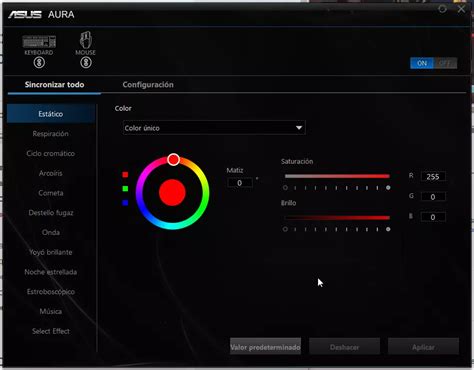This screenshot has height=370, width=474.
Task: Click the Aplicar button
Action: click(423, 347)
